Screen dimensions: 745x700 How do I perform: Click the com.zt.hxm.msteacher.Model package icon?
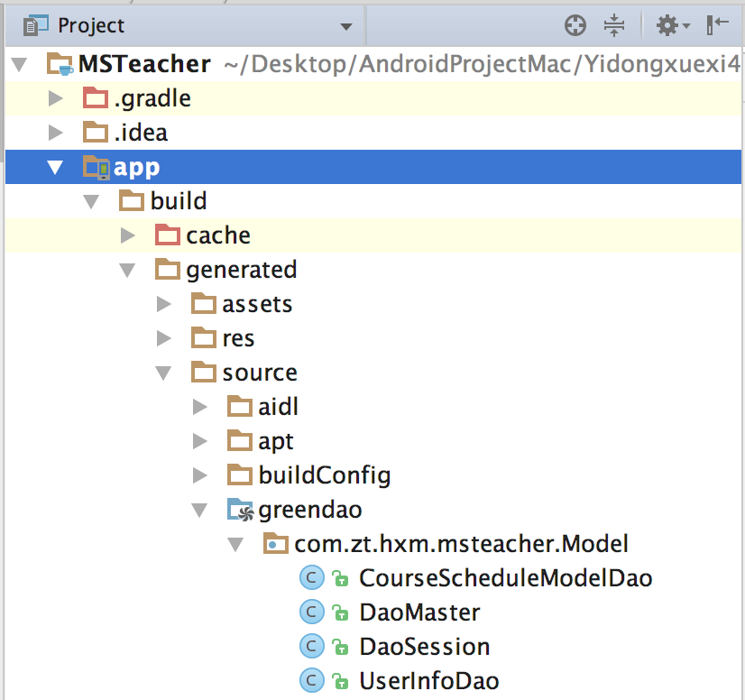pos(276,543)
